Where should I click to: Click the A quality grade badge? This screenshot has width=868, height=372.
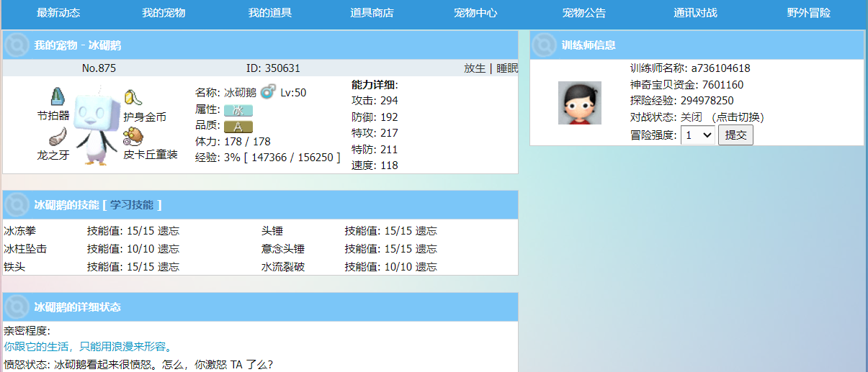238,127
